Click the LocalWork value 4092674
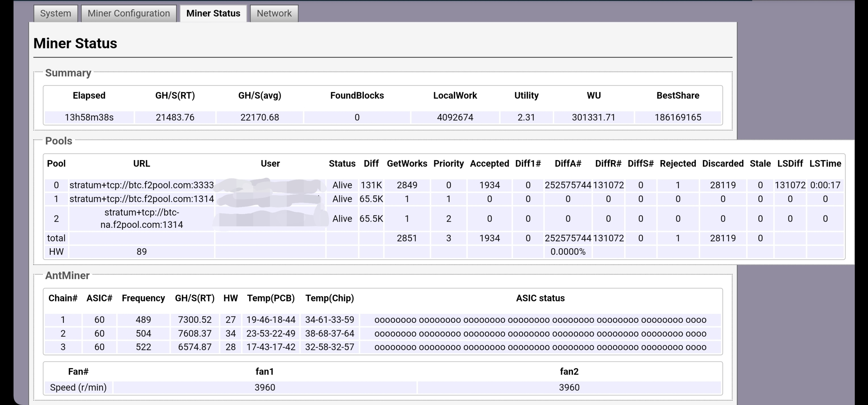The image size is (868, 405). click(x=455, y=117)
